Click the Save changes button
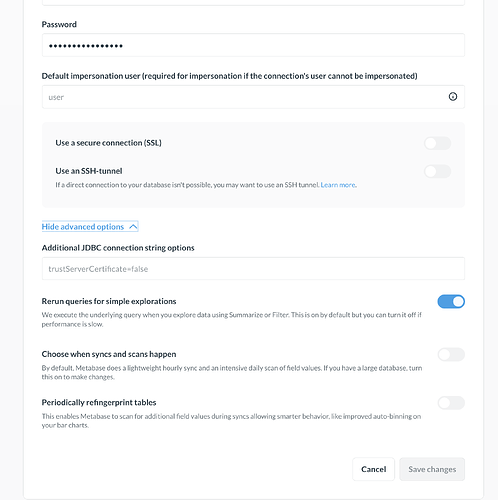The width and height of the screenshot is (498, 500). click(x=432, y=469)
